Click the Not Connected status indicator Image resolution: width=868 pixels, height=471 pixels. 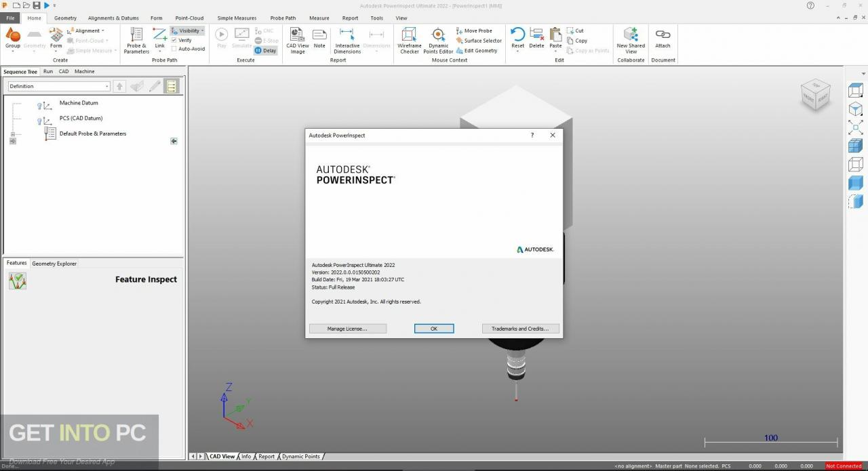pos(844,466)
